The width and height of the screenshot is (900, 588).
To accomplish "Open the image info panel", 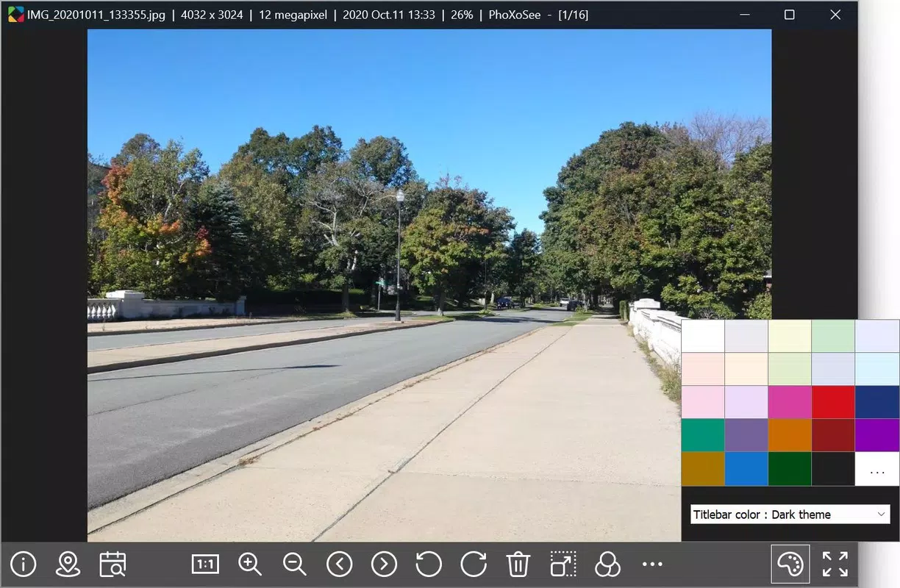I will (x=24, y=564).
